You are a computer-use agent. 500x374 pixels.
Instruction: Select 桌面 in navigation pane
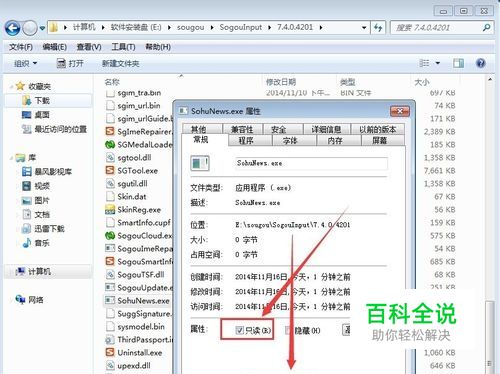[42, 115]
